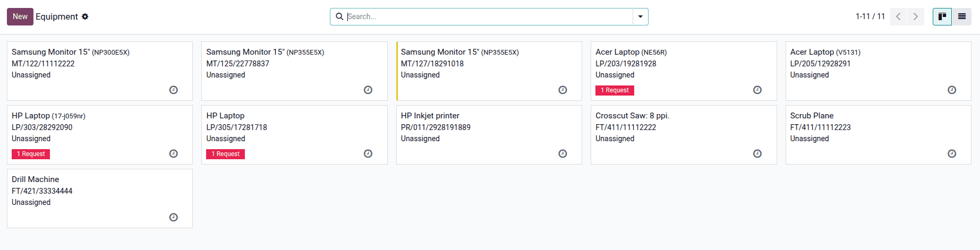Viewport: 980px width, 250px height.
Task: Focus the Search input field
Action: coord(489,16)
